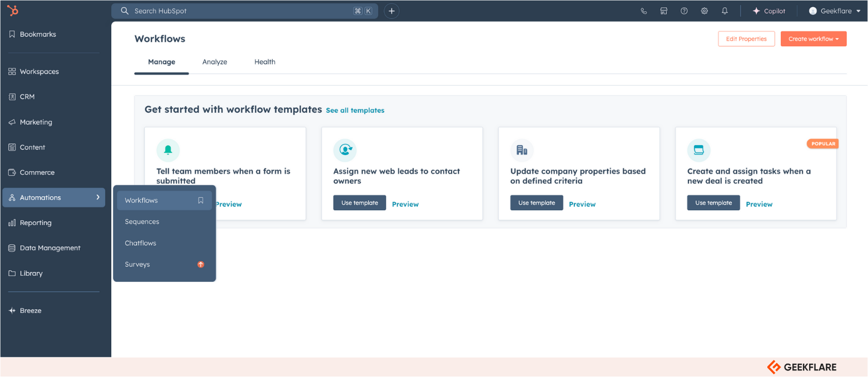Switch to the Health tab
Image resolution: width=868 pixels, height=377 pixels.
[x=265, y=62]
